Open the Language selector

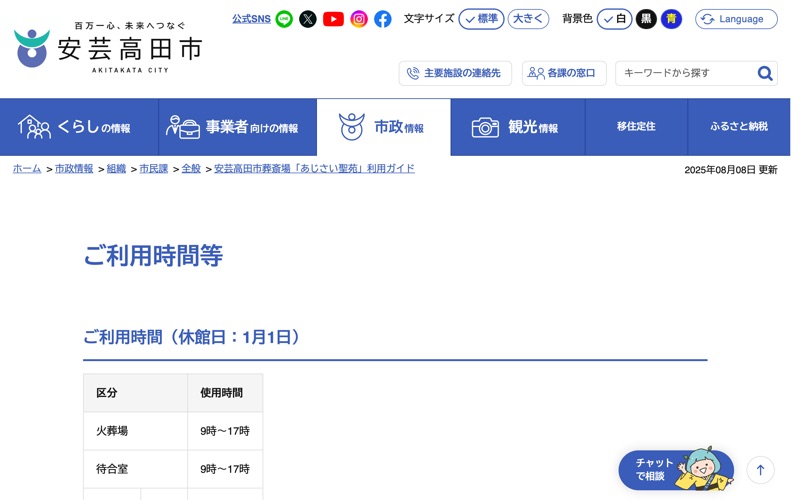coord(736,19)
